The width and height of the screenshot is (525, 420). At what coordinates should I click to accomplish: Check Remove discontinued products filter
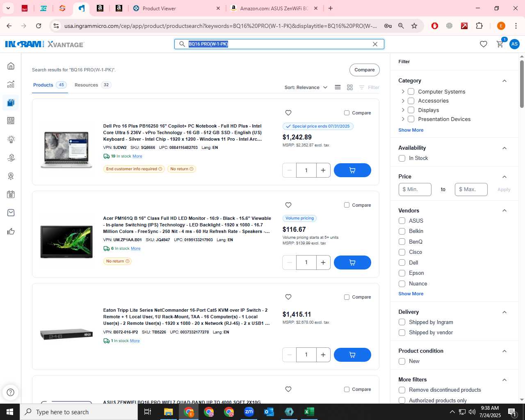(402, 390)
